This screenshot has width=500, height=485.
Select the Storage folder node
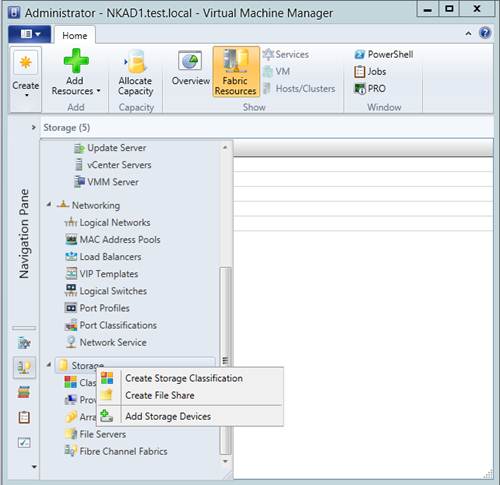point(135,365)
